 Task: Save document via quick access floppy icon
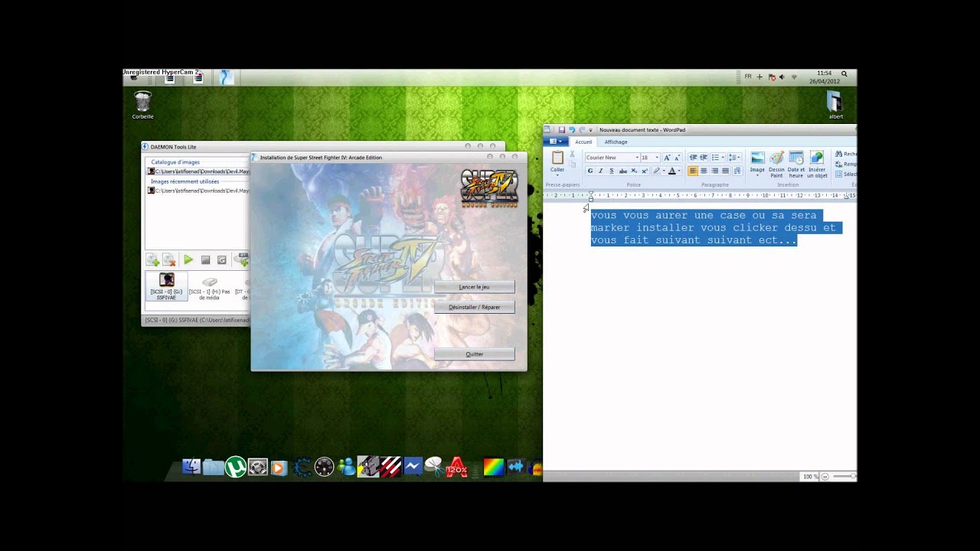561,130
